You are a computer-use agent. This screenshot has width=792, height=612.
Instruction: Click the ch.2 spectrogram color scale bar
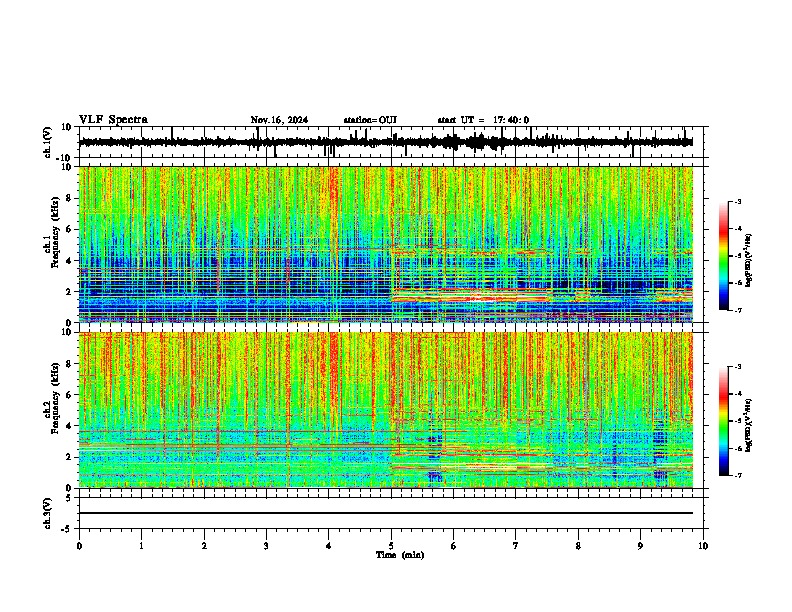(723, 421)
